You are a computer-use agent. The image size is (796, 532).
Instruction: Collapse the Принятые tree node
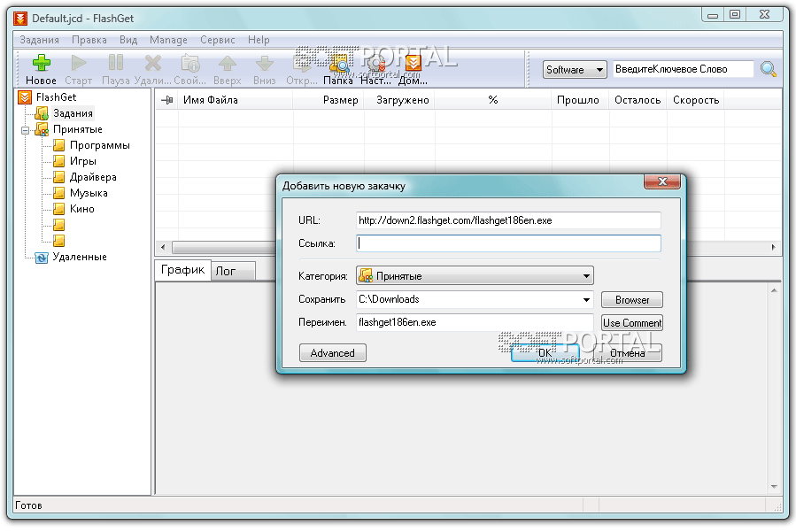coord(25,130)
